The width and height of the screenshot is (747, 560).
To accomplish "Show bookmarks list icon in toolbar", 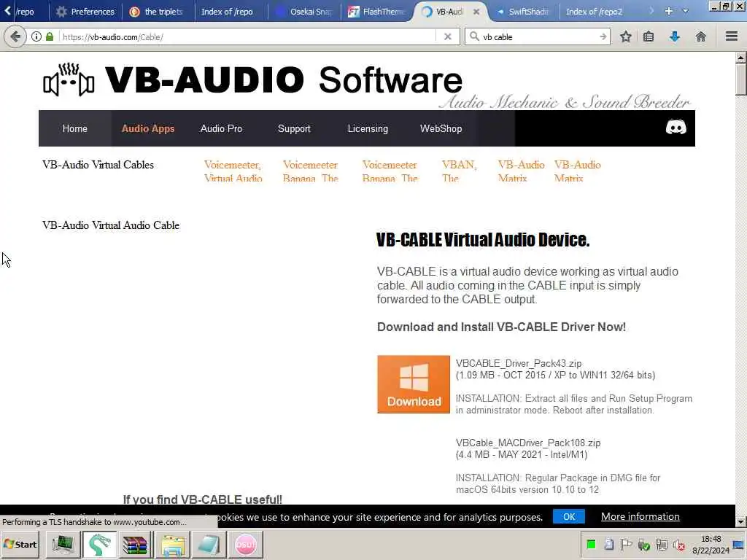I will 649,36.
